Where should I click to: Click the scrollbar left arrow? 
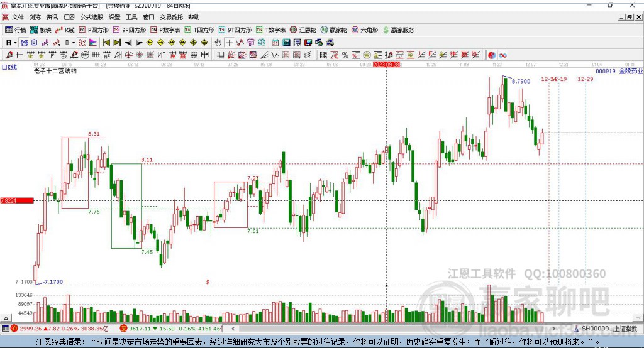pyautogui.click(x=233, y=329)
